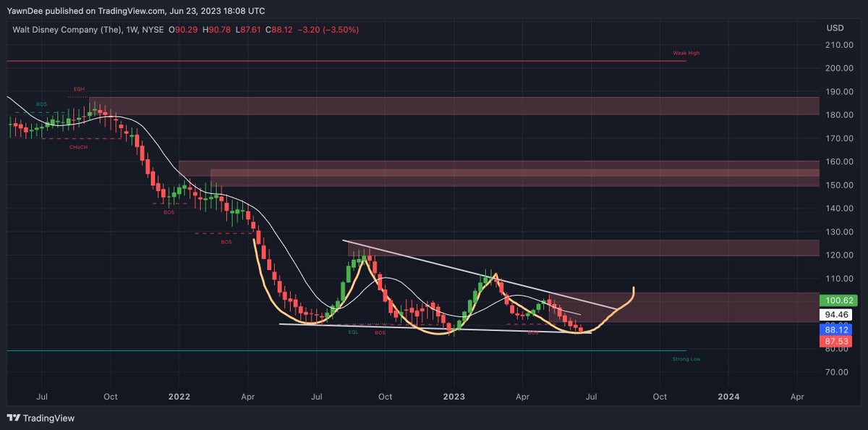
Task: Click the 2023 label on the time axis
Action: (454, 397)
